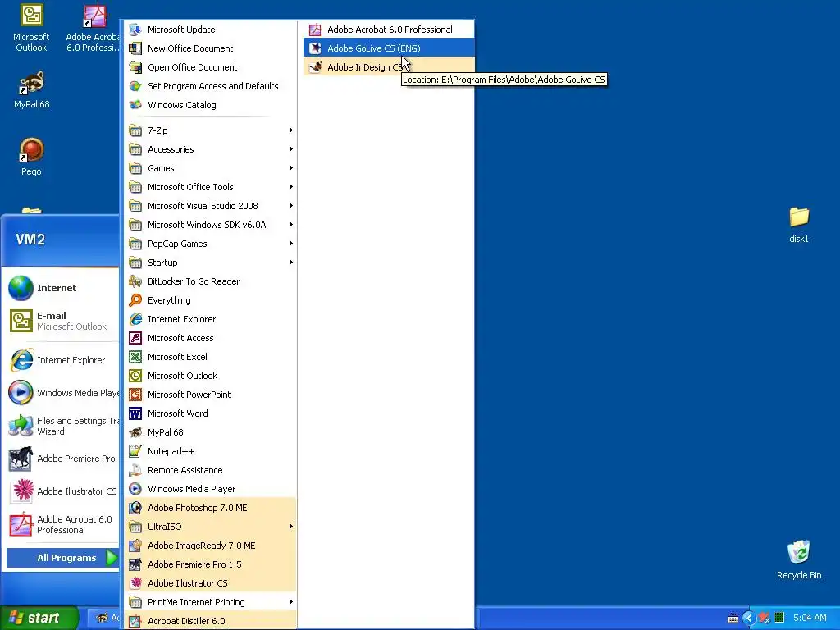
Task: Expand PrintMe Internet Printing submenu arrow
Action: 291,602
